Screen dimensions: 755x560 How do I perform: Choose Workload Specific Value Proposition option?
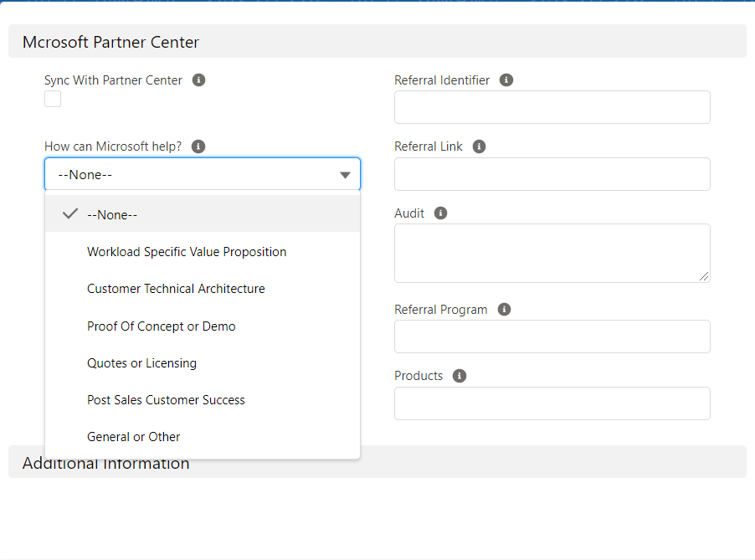187,252
